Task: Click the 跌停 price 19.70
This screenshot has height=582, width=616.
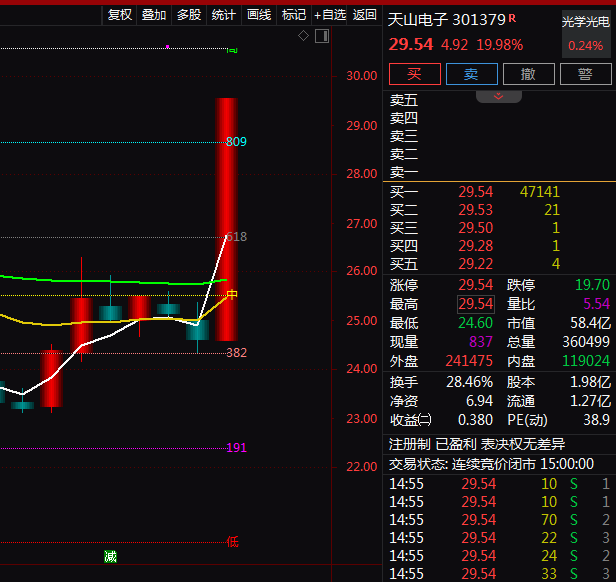Action: coord(592,285)
